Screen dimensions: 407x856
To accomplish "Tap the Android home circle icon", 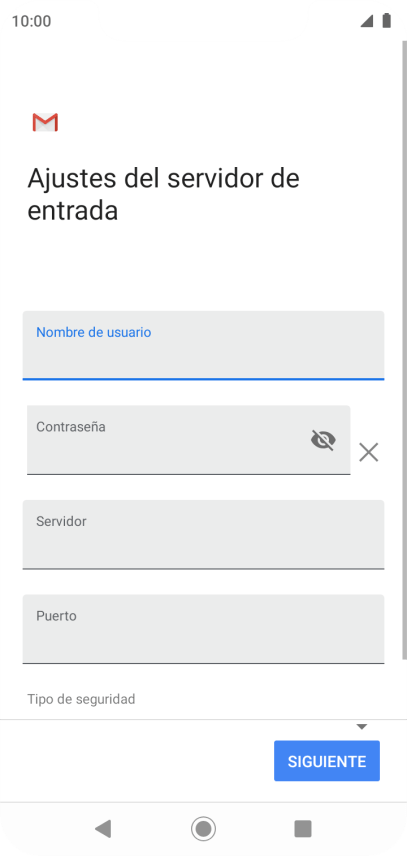I will [204, 829].
